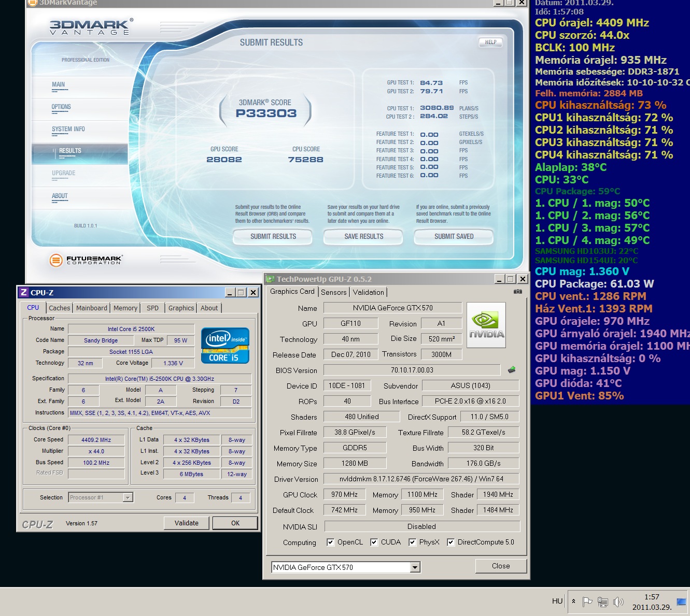Image resolution: width=690 pixels, height=616 pixels.
Task: Switch to the Sensors tab in GPU-Z
Action: pos(334,292)
